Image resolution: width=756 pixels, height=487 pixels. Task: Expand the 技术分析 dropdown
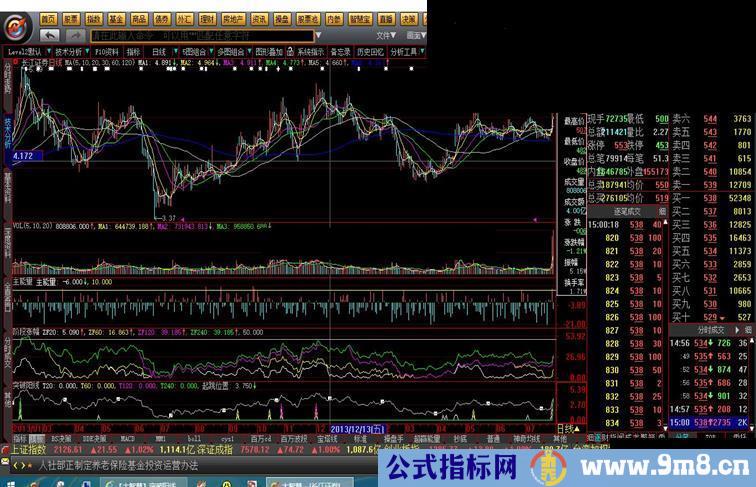71,51
